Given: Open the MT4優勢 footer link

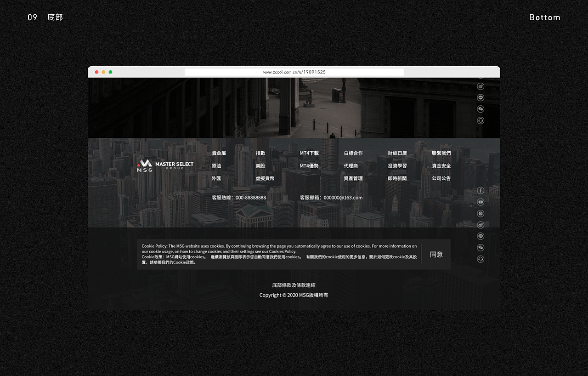Looking at the screenshot, I should pos(309,166).
